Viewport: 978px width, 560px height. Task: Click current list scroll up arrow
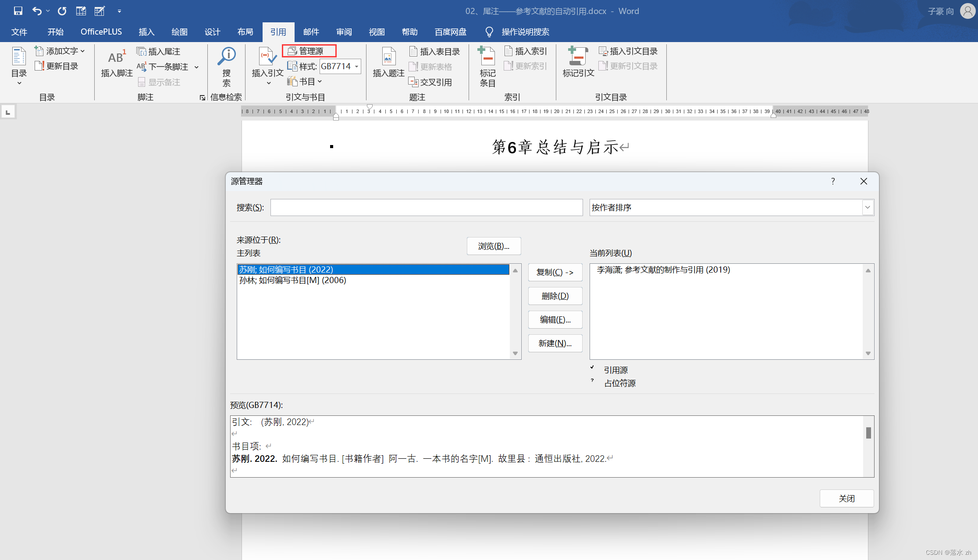(868, 270)
